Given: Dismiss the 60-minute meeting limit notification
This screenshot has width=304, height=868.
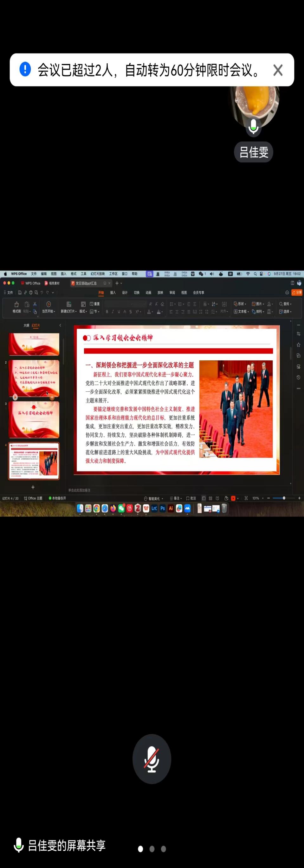Looking at the screenshot, I should [278, 70].
